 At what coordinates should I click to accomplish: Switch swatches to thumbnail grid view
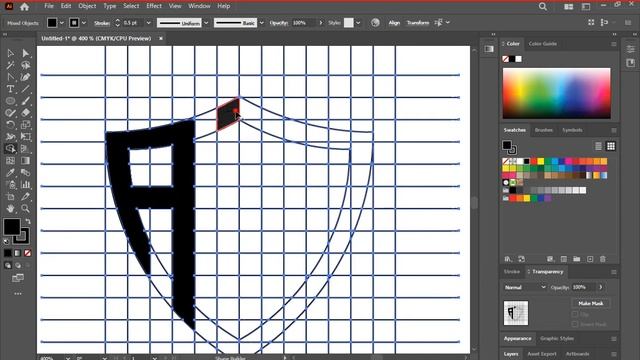pos(611,146)
